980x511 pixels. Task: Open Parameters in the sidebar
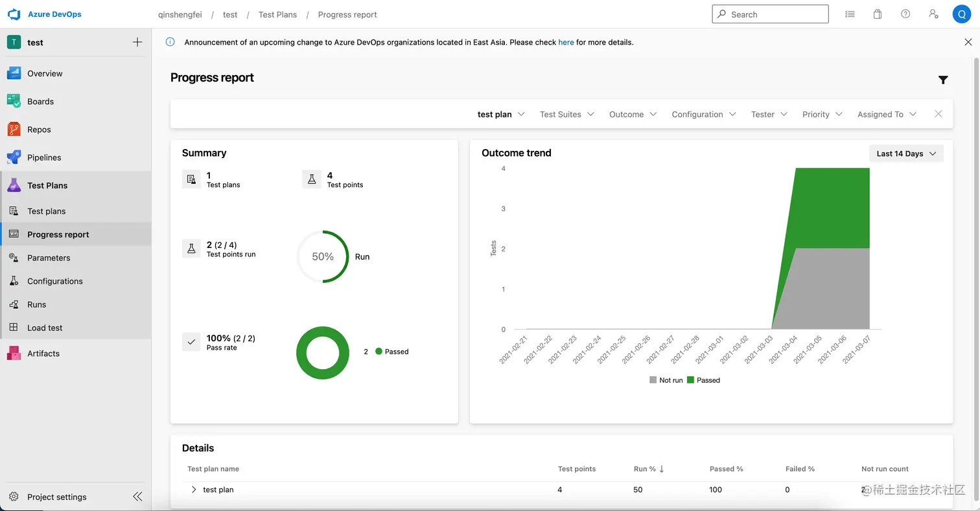[76, 258]
